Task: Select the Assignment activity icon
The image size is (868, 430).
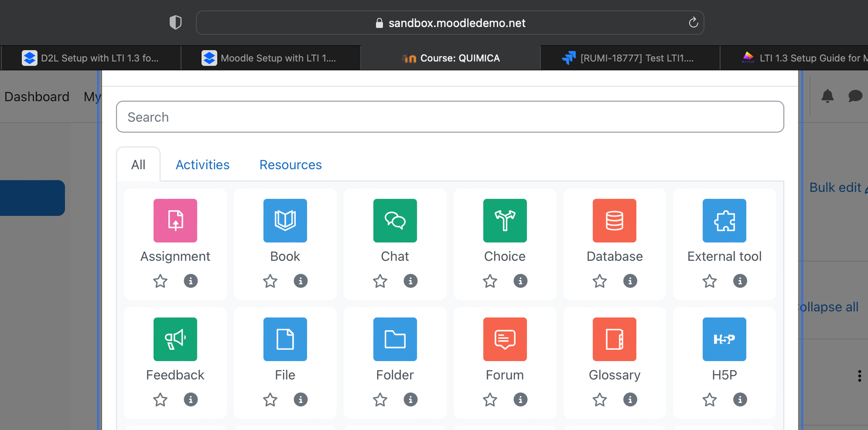Action: click(175, 221)
